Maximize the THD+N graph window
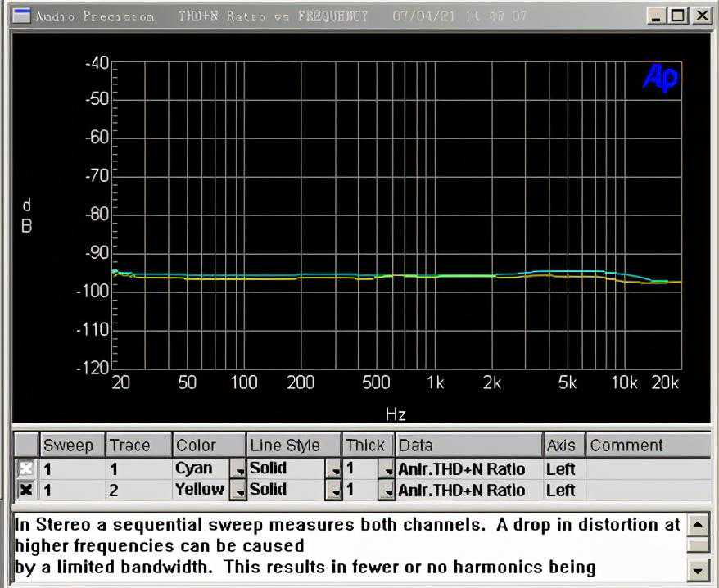Screen dimensions: 719x588 (678, 16)
